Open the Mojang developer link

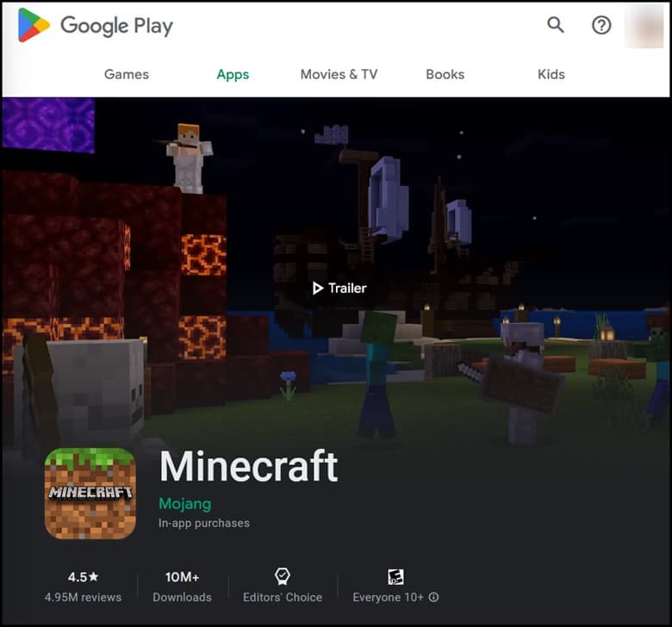tap(184, 504)
